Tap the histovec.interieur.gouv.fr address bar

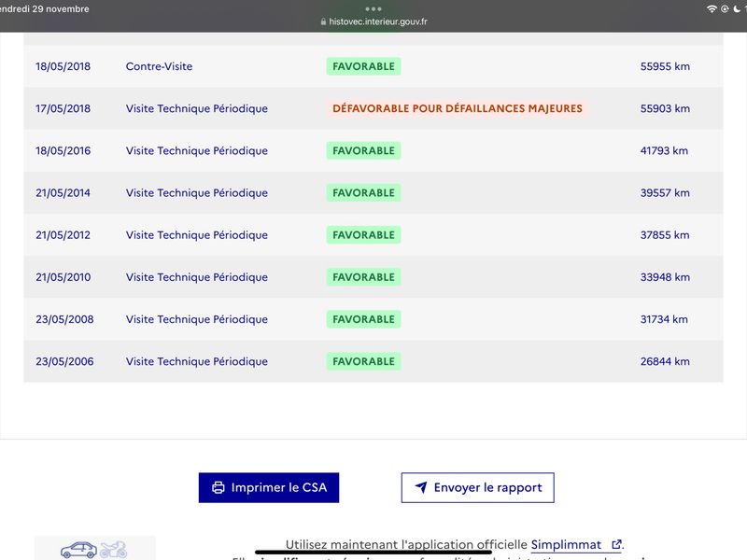click(x=373, y=21)
